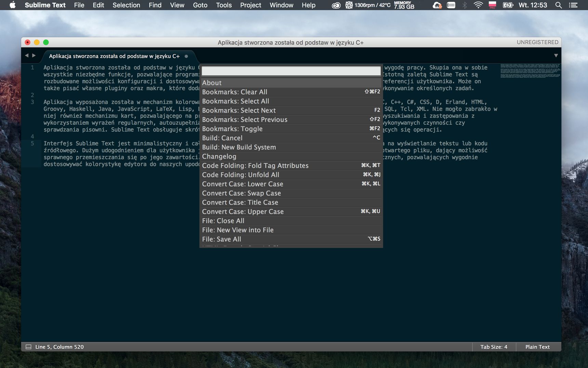The width and height of the screenshot is (588, 368).
Task: Open the Edit menu
Action: click(x=98, y=5)
